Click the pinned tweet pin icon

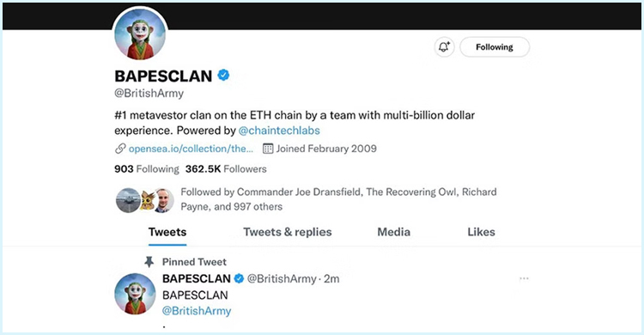[149, 262]
